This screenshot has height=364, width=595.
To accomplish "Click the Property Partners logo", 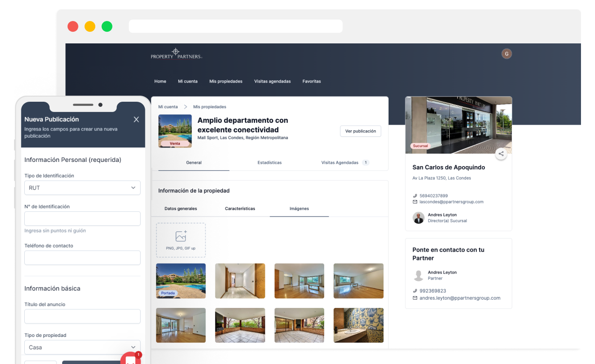I will click(x=176, y=54).
